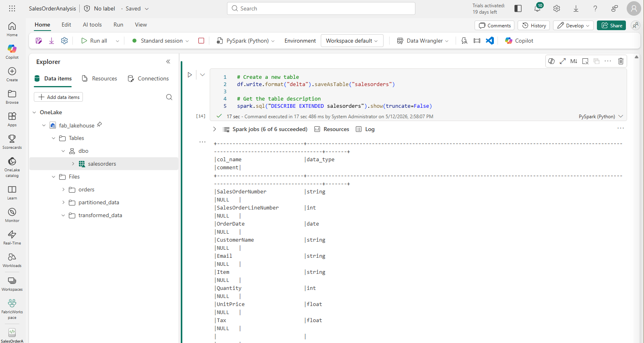644x343 pixels.
Task: Click the Create icon in sidebar
Action: (x=12, y=74)
